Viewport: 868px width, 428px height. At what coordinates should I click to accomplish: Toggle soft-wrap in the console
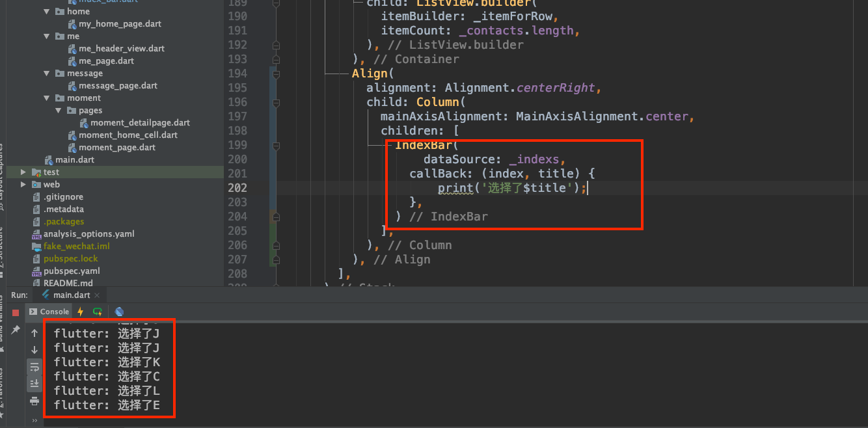point(34,367)
